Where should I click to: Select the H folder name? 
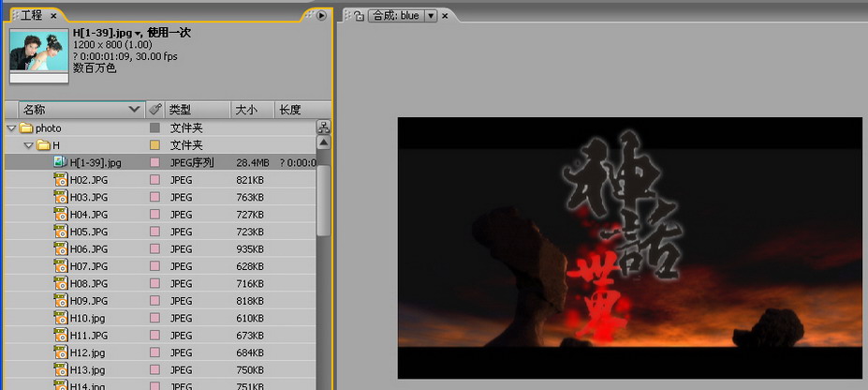click(56, 145)
